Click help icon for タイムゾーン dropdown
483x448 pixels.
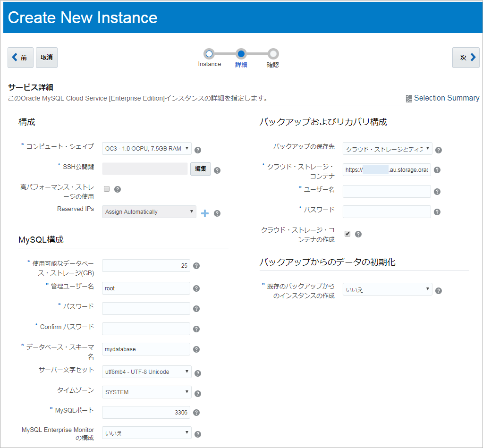click(x=198, y=394)
